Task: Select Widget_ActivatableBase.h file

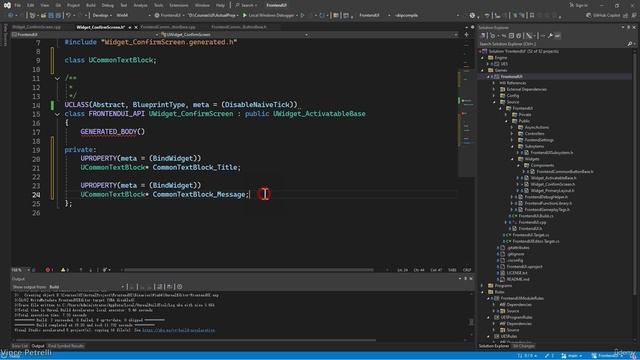Action: tap(553, 178)
